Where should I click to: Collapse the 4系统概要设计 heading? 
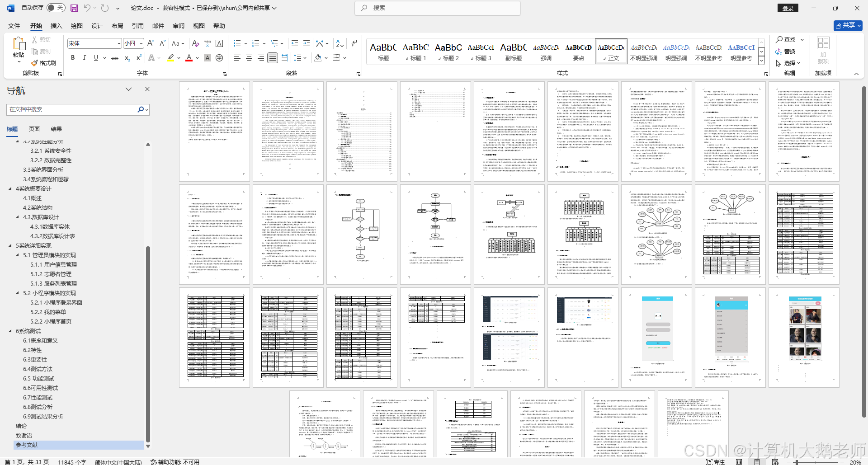(10, 189)
